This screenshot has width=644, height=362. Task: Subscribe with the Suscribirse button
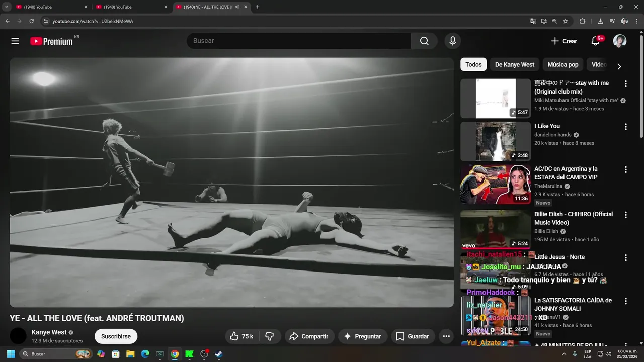click(x=116, y=336)
